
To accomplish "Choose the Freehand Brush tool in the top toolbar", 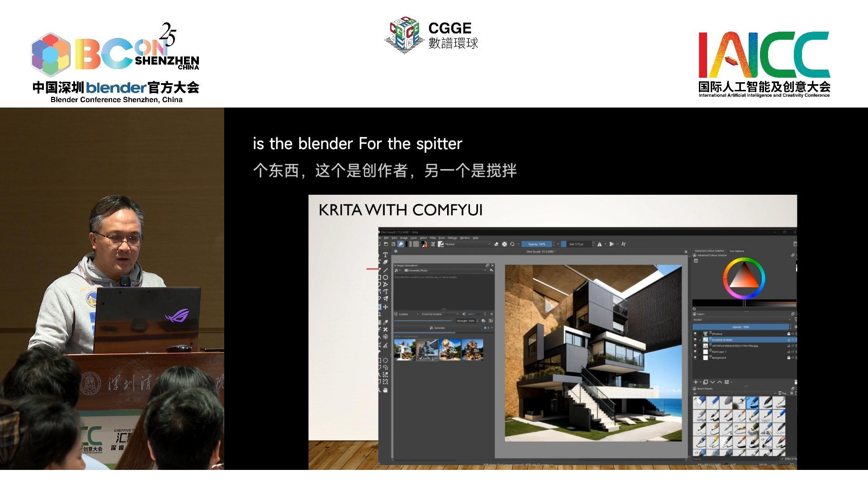I will pos(401,244).
